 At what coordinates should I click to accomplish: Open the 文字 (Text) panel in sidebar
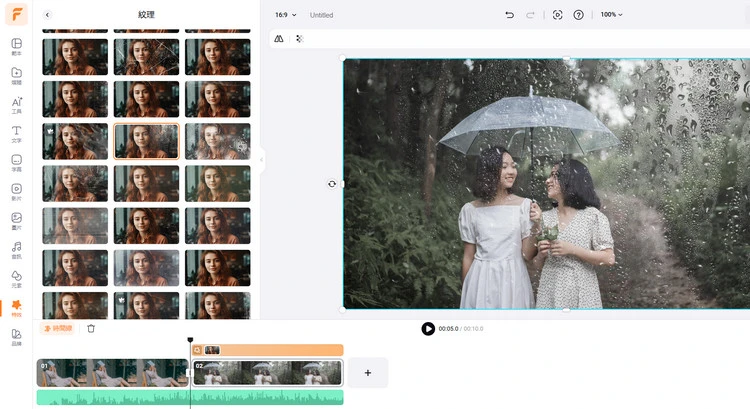[16, 133]
